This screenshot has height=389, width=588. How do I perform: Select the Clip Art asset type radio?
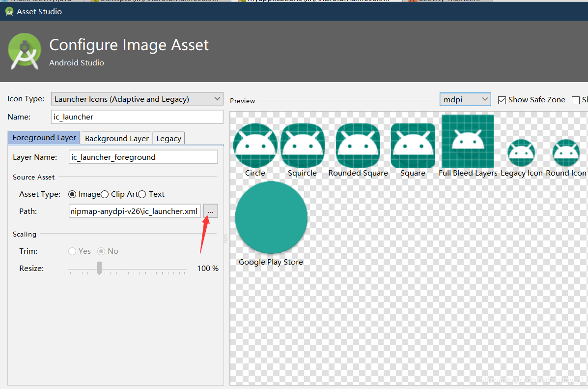[x=105, y=194]
